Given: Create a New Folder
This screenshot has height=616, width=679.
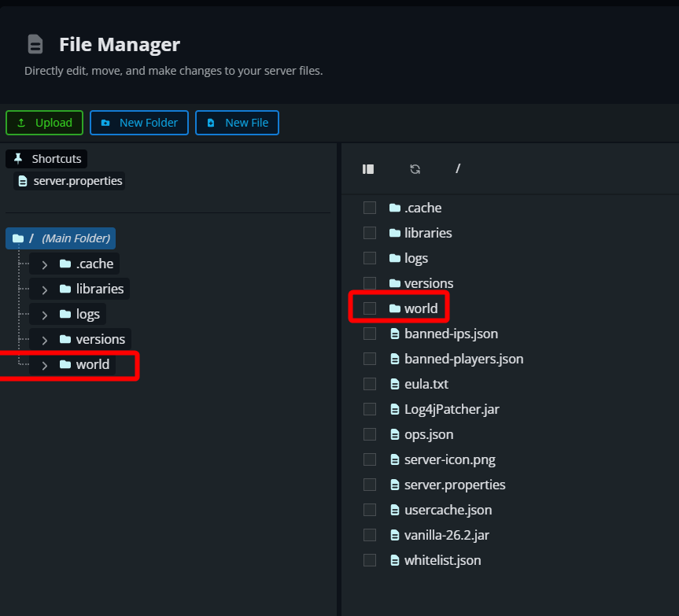Looking at the screenshot, I should (139, 123).
